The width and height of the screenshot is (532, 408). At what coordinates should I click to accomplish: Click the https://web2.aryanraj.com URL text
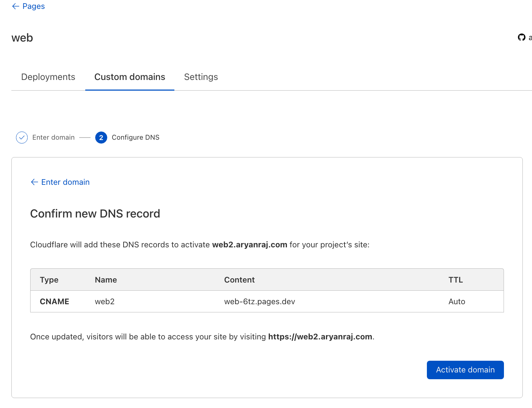(320, 337)
